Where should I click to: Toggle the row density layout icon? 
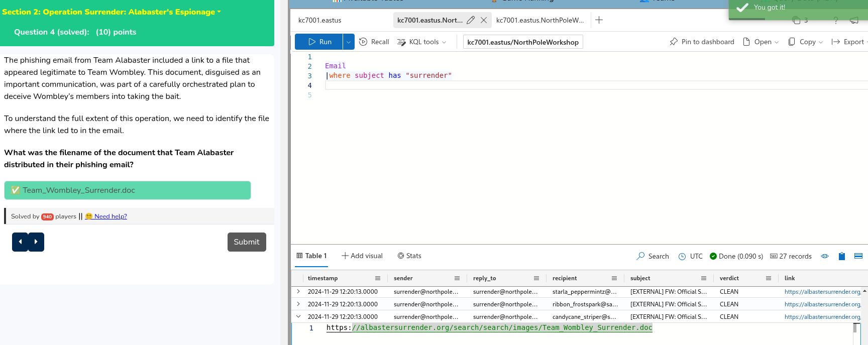(x=858, y=256)
